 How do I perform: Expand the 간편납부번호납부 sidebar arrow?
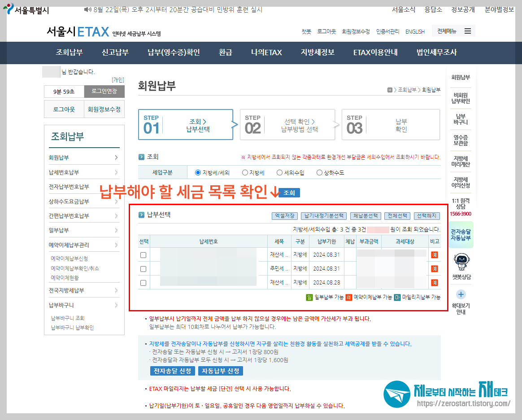click(116, 216)
